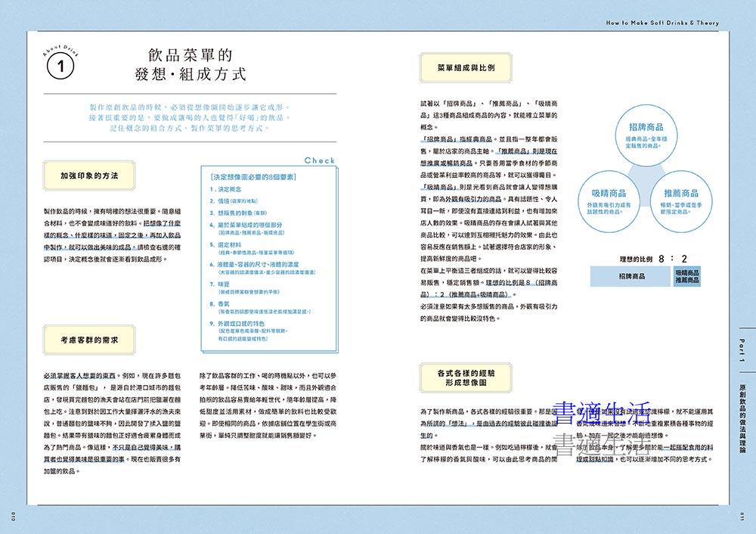Click the header "How to Make Soft Drinks & Theory"

(662, 23)
